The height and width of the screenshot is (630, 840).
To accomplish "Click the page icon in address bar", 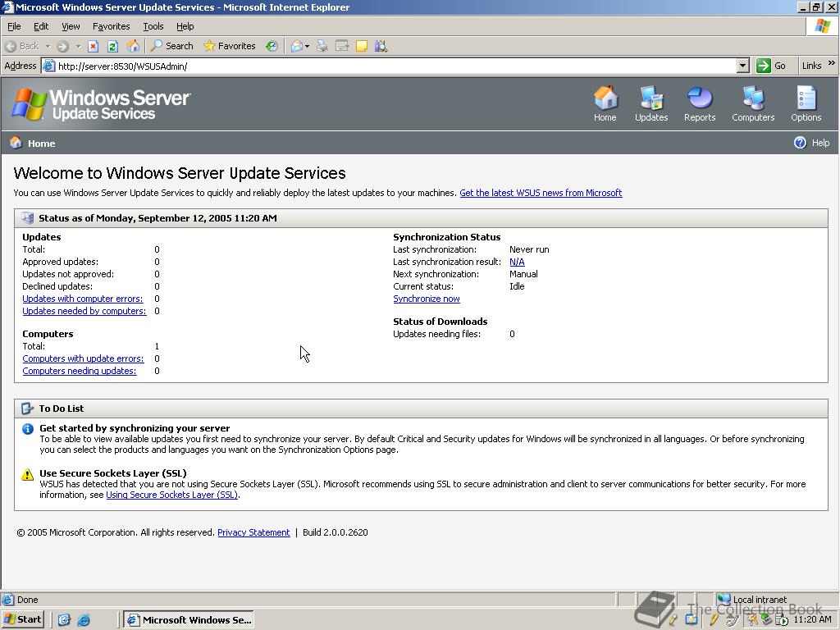I will click(x=48, y=66).
